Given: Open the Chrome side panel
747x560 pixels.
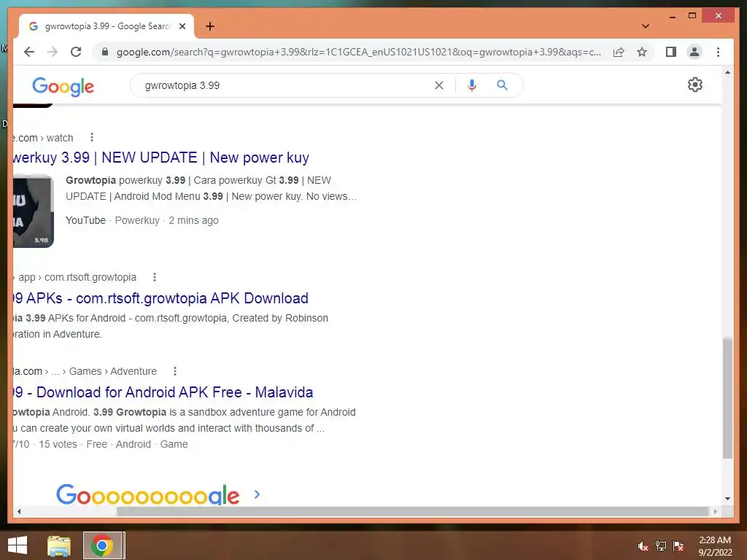Looking at the screenshot, I should click(671, 52).
